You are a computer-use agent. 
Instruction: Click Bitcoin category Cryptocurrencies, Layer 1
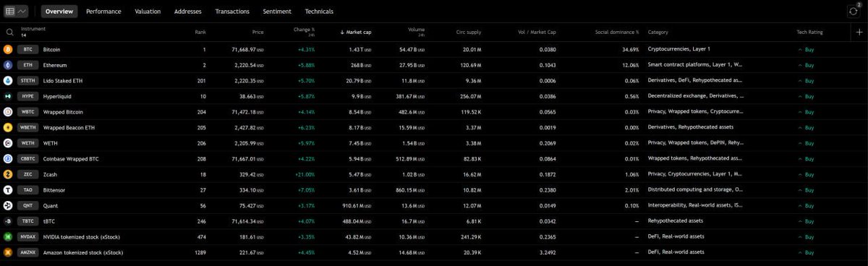tap(679, 49)
